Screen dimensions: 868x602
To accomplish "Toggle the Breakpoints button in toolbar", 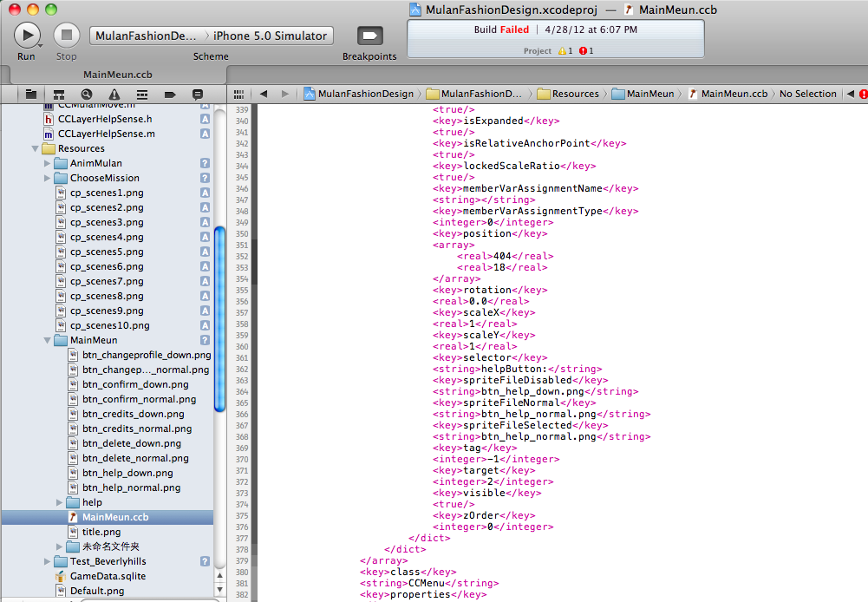I will click(x=369, y=36).
